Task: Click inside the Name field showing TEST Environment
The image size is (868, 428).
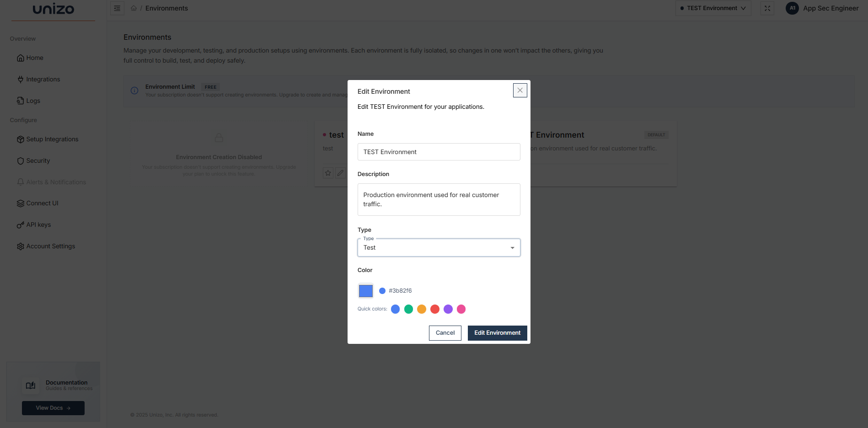Action: coord(438,152)
